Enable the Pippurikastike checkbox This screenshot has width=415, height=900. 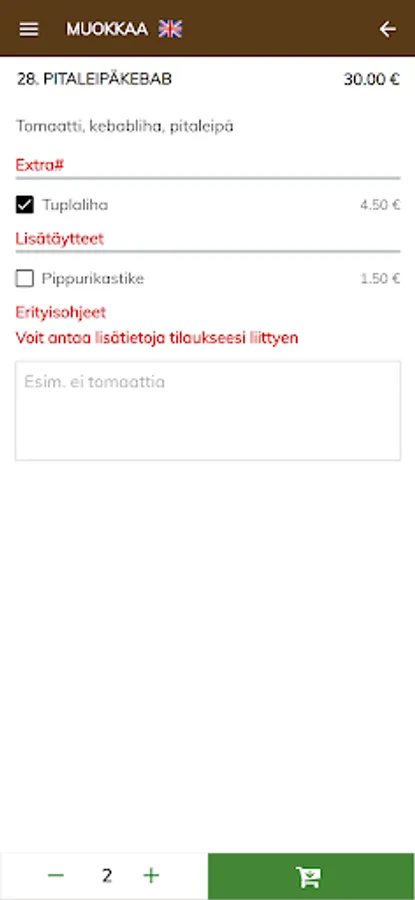(x=25, y=279)
